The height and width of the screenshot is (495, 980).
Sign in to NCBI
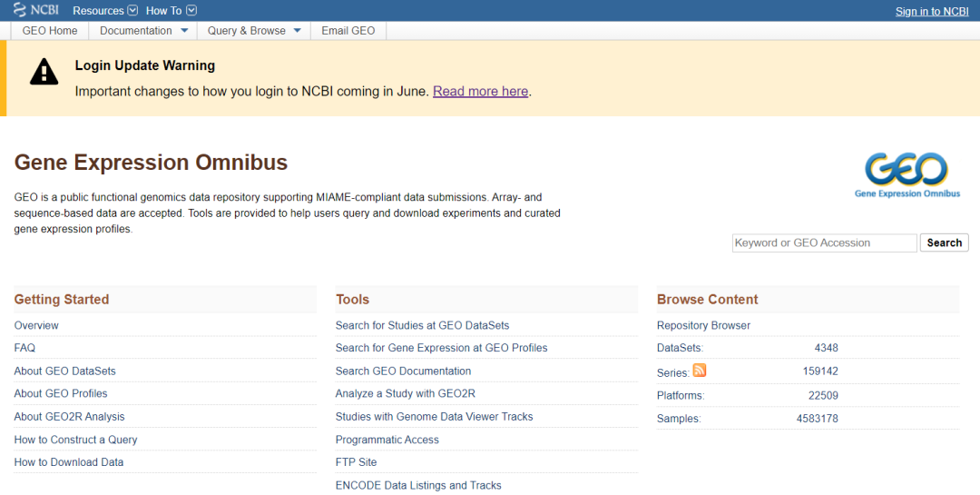932,11
